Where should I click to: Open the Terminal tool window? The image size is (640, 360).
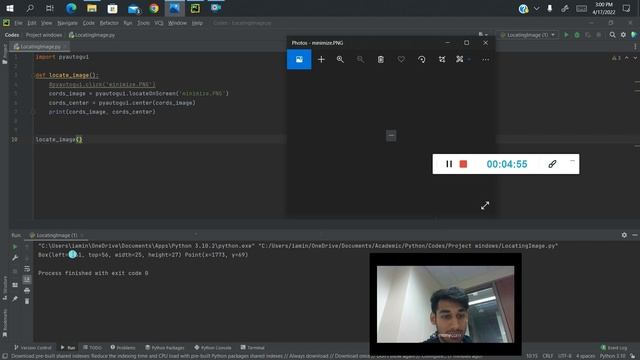pos(253,348)
